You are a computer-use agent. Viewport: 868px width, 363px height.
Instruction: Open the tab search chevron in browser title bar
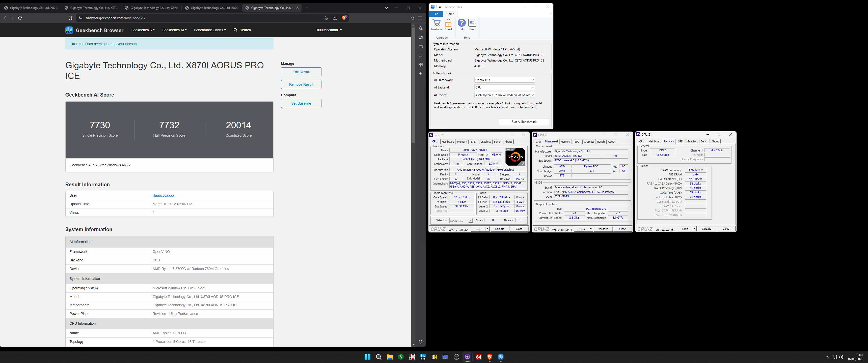(x=387, y=8)
